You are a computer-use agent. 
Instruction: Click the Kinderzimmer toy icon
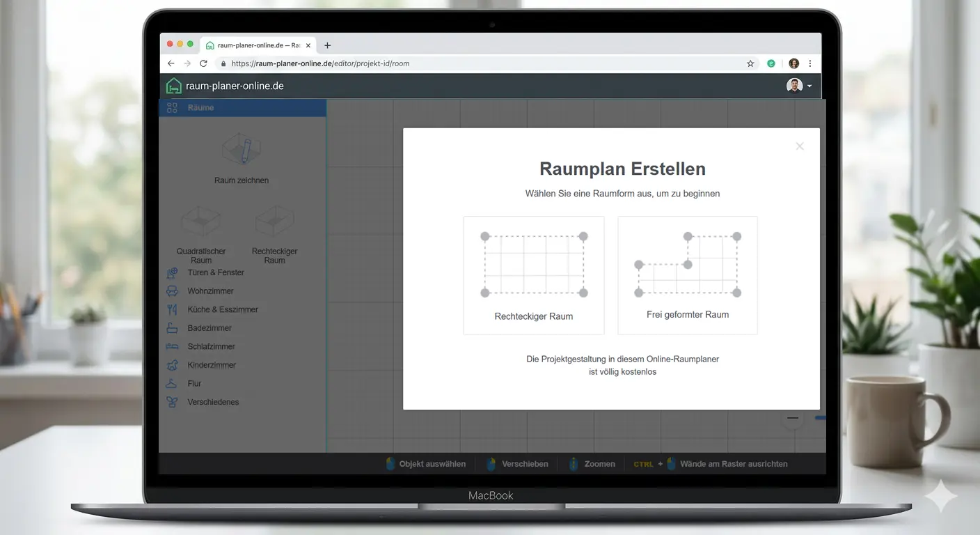pyautogui.click(x=172, y=365)
